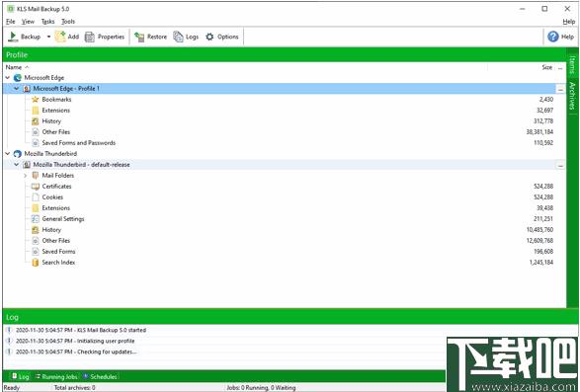Add a new profile via Add icon
This screenshot has width=580, height=392.
pos(60,37)
